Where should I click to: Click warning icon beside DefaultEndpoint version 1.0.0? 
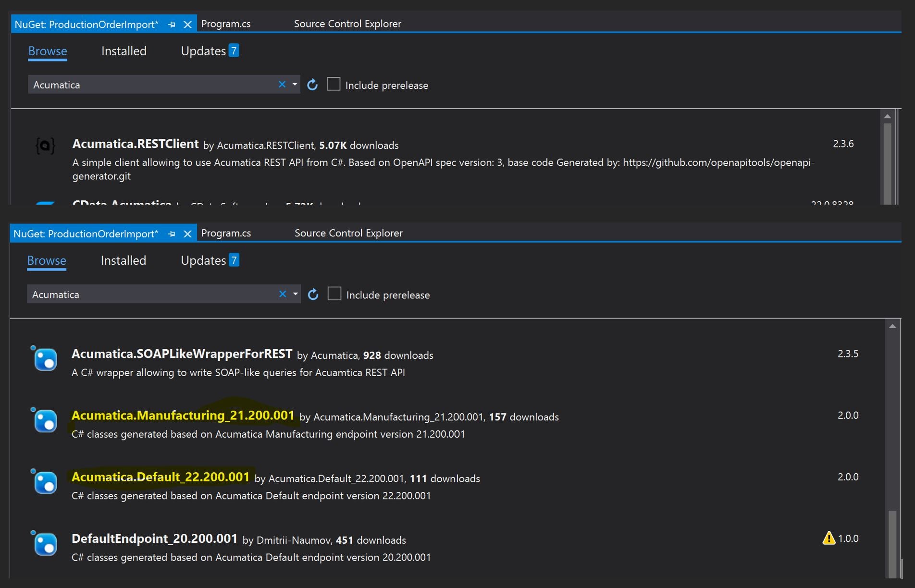click(x=829, y=538)
